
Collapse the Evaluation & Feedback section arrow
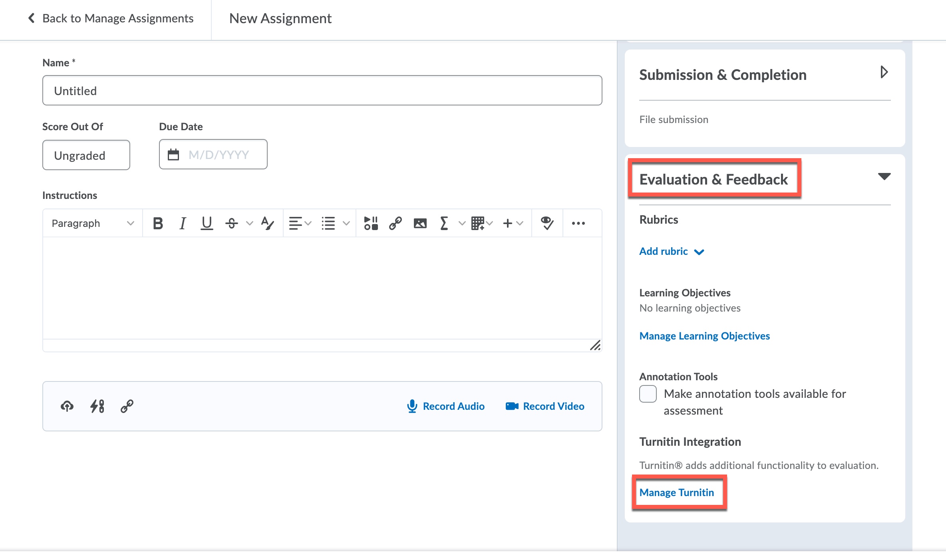coord(884,176)
